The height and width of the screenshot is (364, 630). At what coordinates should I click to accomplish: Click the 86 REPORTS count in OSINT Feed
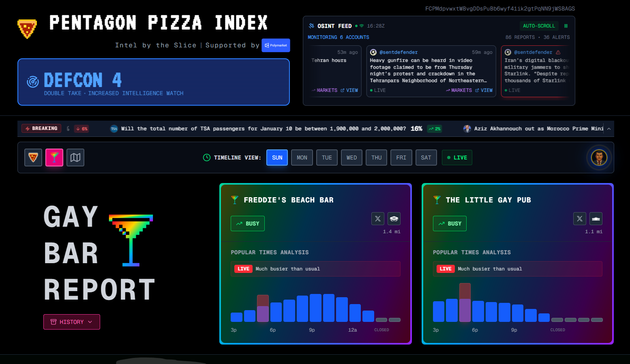tap(520, 37)
